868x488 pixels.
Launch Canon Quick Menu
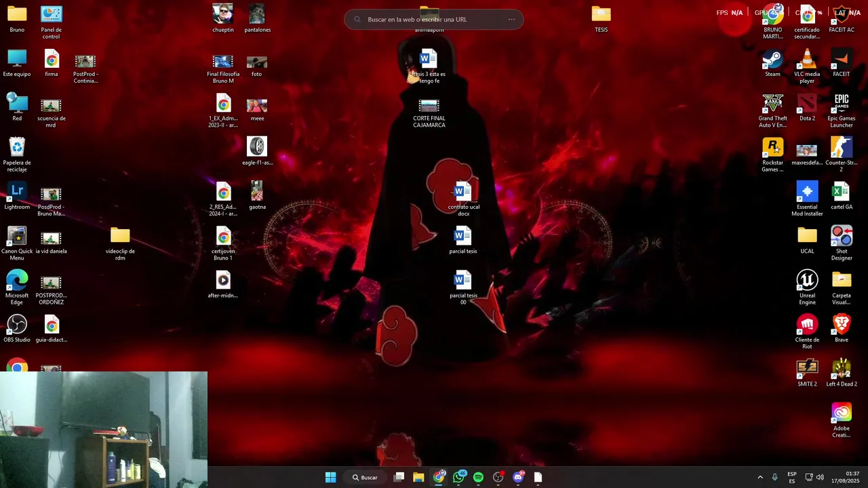[x=17, y=243]
